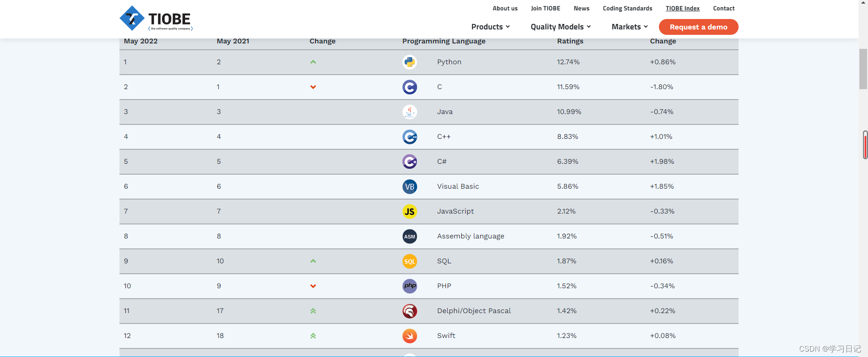Click the double up arrow in Swift row
The height and width of the screenshot is (357, 868).
tap(313, 336)
